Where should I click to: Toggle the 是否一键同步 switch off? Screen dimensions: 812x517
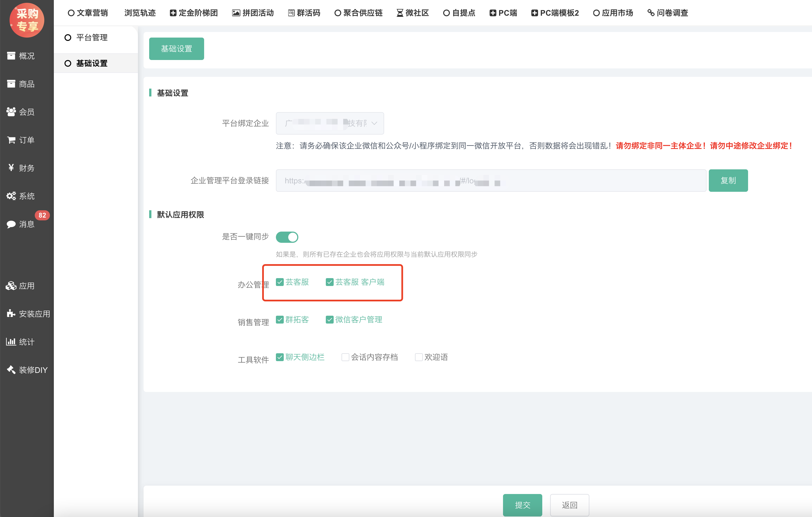tap(287, 237)
